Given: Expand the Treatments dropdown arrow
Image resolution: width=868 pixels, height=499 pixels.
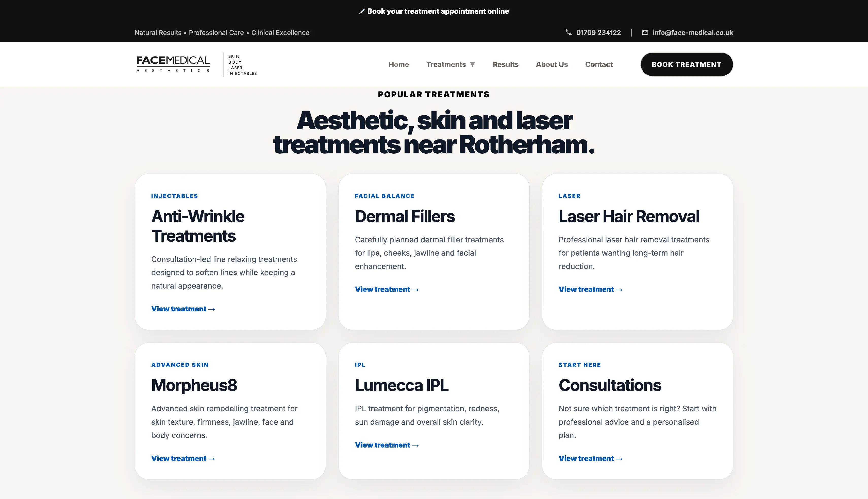Looking at the screenshot, I should pyautogui.click(x=472, y=64).
